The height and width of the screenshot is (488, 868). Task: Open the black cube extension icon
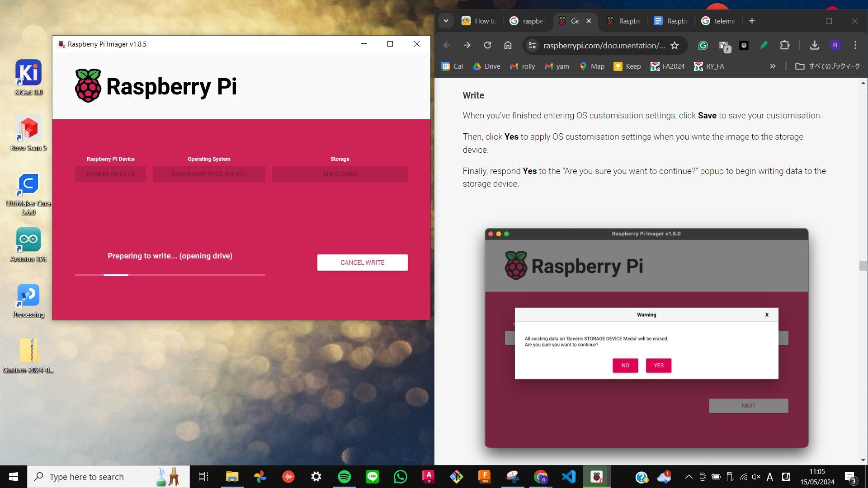point(744,45)
